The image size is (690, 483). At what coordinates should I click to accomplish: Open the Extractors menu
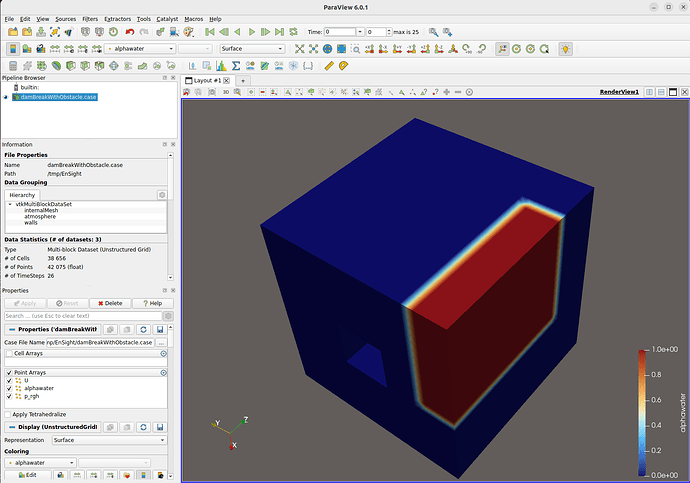tap(117, 19)
